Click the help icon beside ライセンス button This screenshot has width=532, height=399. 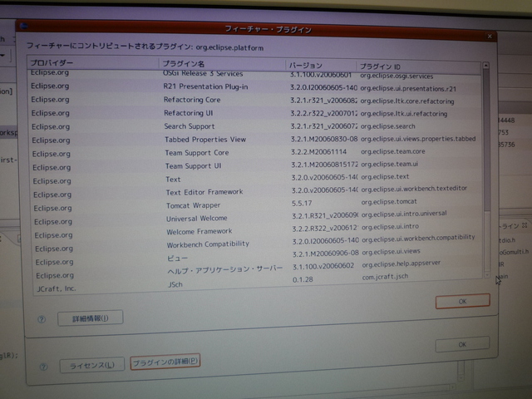click(43, 367)
